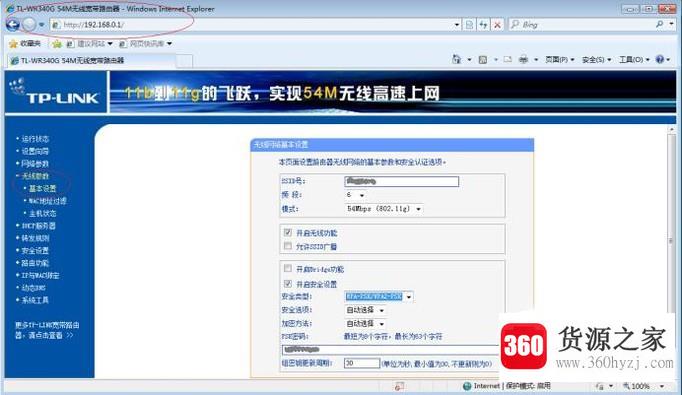Click the Feeds icon in command bar
The height and width of the screenshot is (395, 682).
483,60
